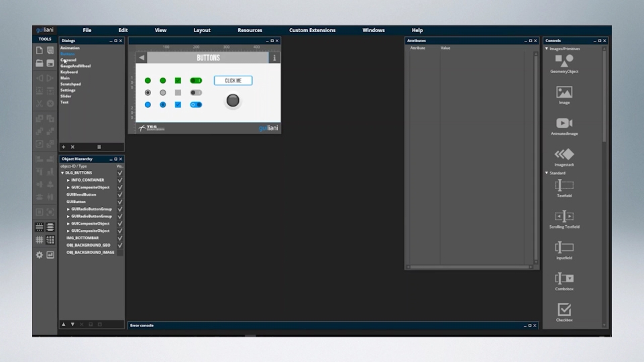Viewport: 644px width, 362px height.
Task: Toggle visibility checkbox for GUIBlendButton
Action: click(120, 194)
